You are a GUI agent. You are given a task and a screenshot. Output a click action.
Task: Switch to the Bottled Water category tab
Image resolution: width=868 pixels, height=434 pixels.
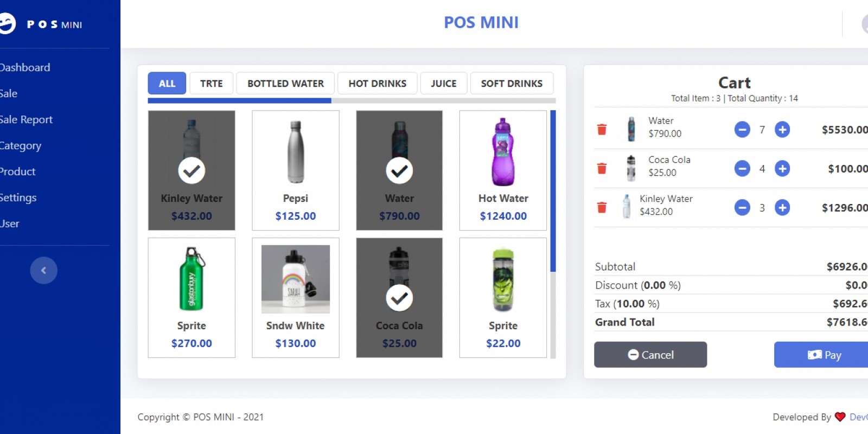pyautogui.click(x=285, y=84)
